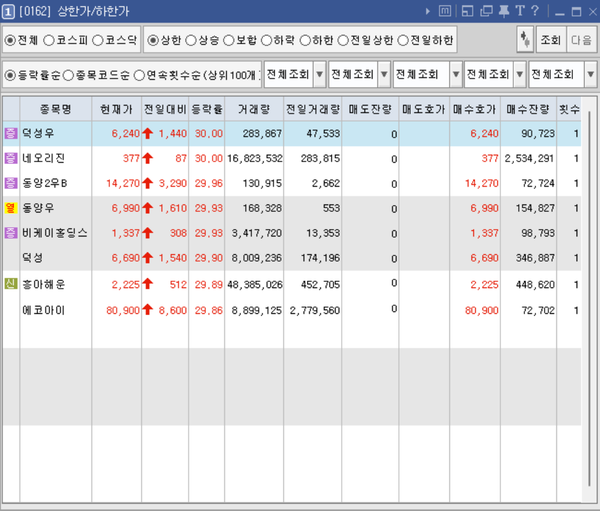Viewport: 600px width, 511px height.
Task: Click buy remaining cell 2,534,291
Action: point(529,158)
